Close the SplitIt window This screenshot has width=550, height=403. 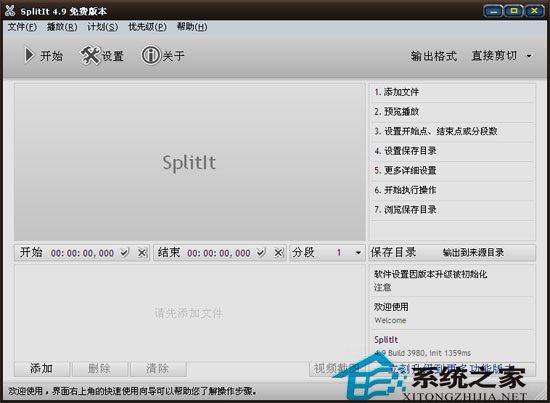(534, 11)
